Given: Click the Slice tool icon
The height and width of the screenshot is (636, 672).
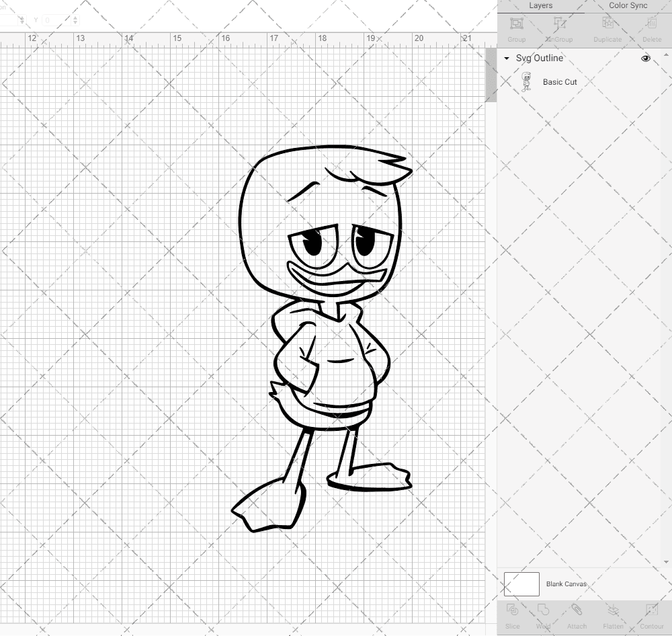Looking at the screenshot, I should pyautogui.click(x=512, y=610).
